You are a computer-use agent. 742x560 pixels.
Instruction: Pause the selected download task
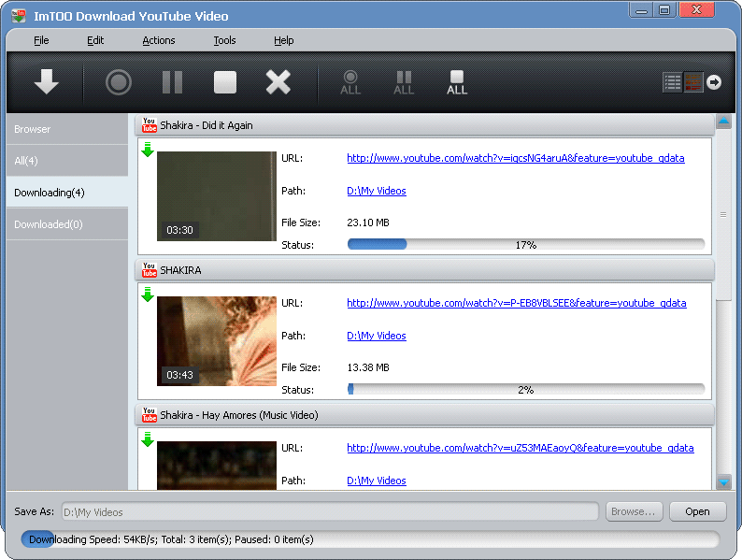[x=172, y=82]
